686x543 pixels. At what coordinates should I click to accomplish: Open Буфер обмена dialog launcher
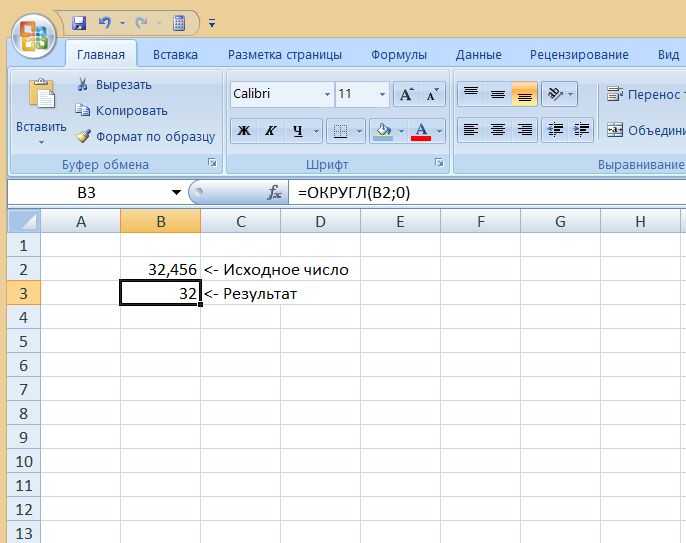[213, 163]
